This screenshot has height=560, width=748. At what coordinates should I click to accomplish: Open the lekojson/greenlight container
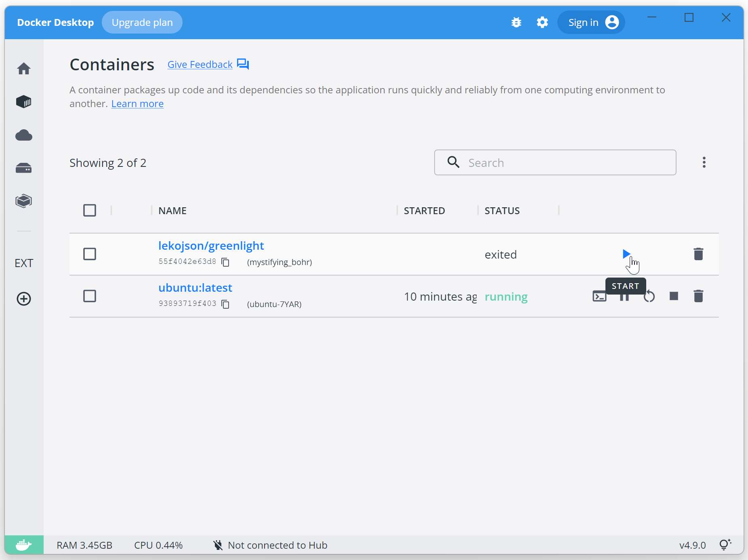pos(211,246)
